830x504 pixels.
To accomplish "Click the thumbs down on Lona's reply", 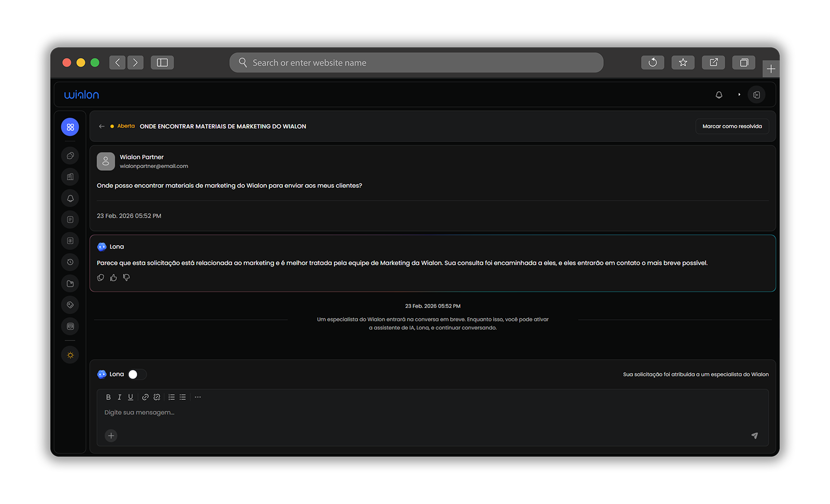I will (127, 278).
